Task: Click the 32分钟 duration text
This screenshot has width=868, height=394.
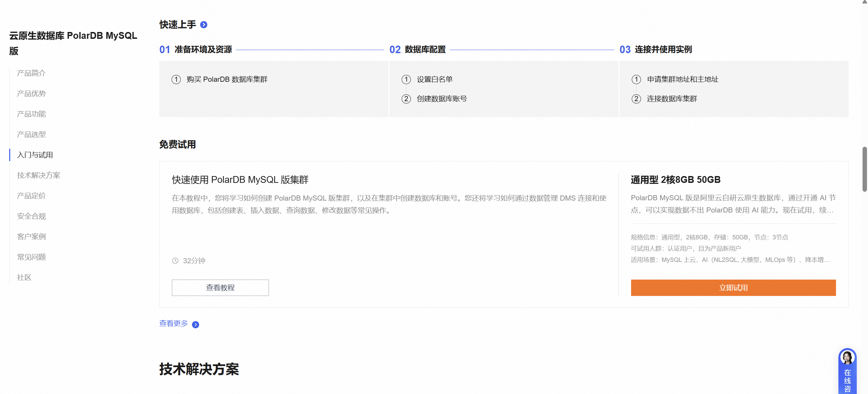Action: (194, 261)
